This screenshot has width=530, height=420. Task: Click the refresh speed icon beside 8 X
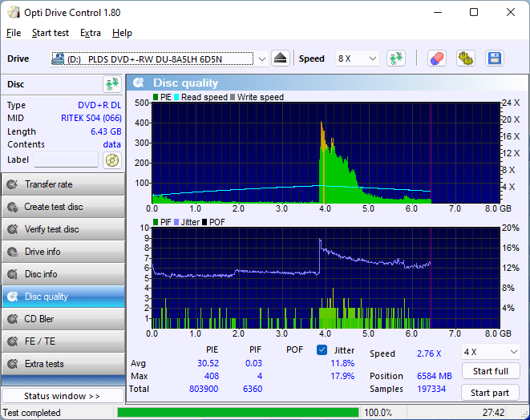[x=395, y=59]
